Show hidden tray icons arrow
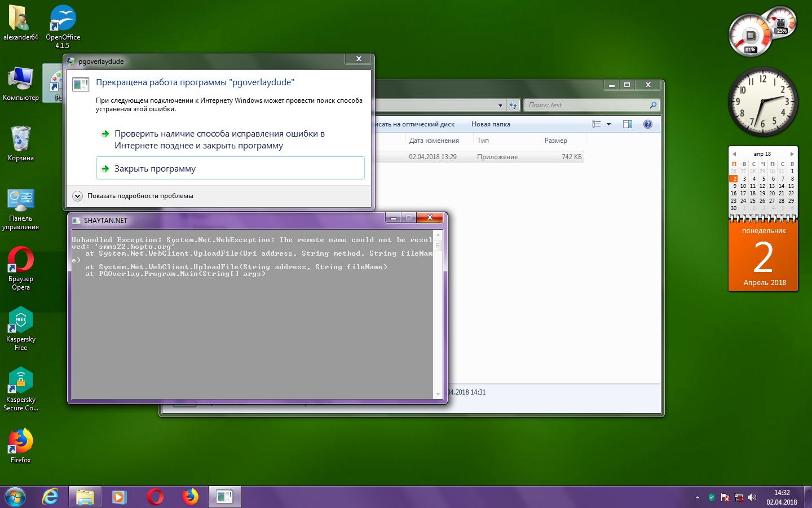The image size is (812, 508). [698, 497]
